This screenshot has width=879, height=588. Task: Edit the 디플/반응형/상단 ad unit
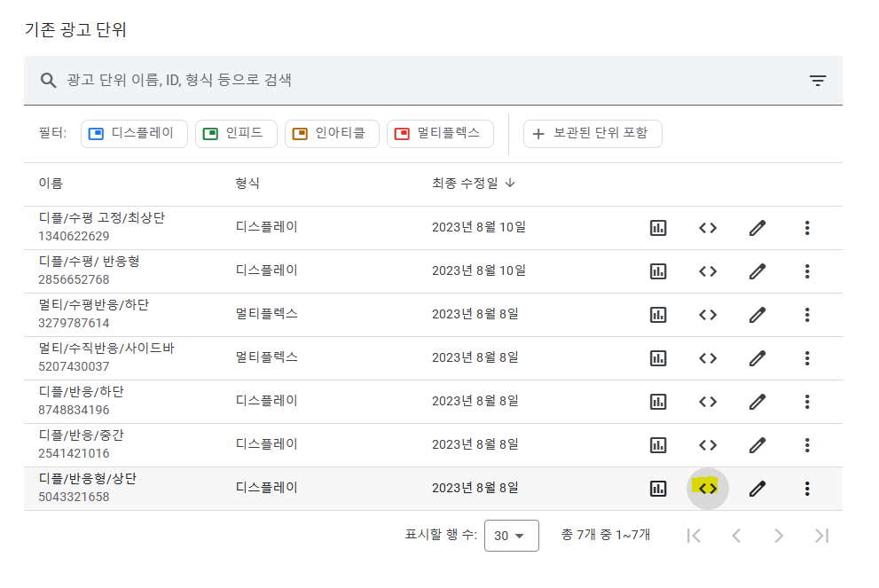point(757,489)
